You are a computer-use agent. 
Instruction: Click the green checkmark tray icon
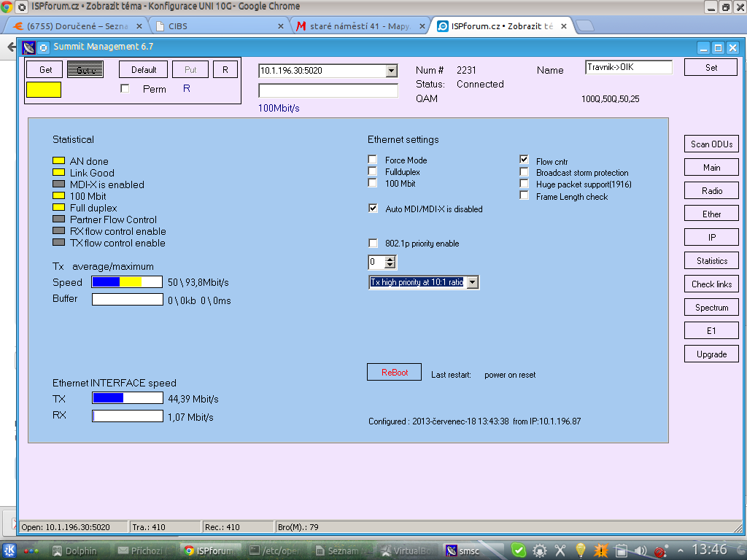519,551
